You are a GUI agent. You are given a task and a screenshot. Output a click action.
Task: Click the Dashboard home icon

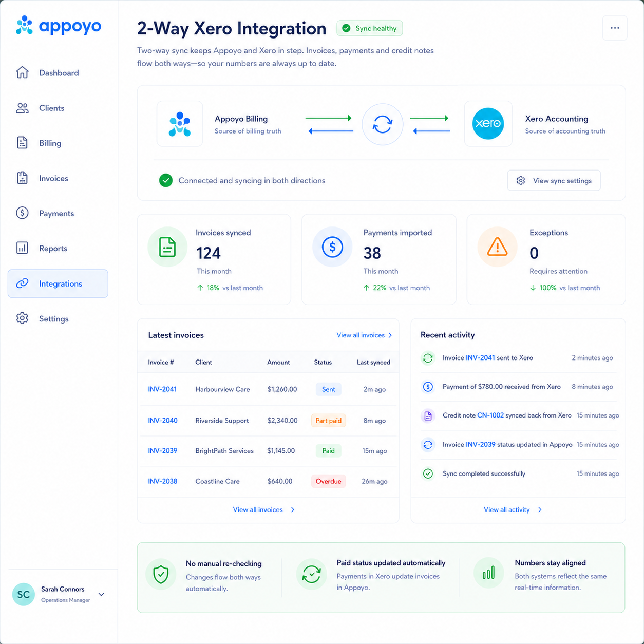(22, 72)
